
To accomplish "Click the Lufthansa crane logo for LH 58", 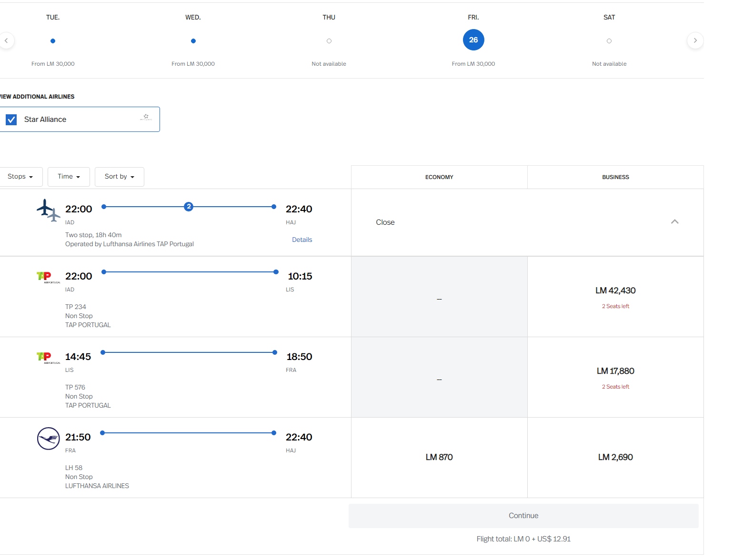I will point(49,439).
